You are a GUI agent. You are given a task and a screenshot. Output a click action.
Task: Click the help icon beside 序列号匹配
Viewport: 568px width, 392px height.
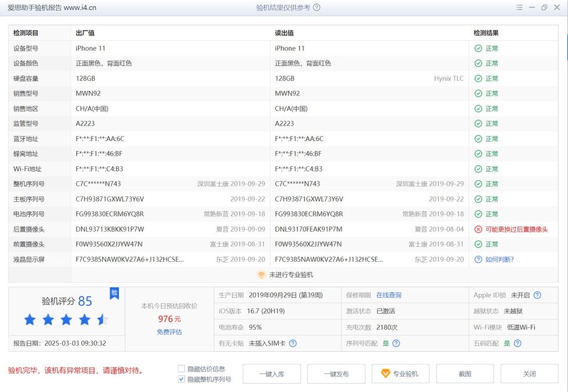pos(396,343)
